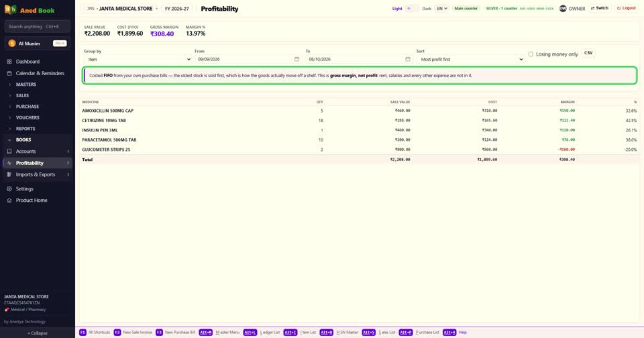
Task: Collapse the sidebar with Collapse button
Action: [38, 333]
